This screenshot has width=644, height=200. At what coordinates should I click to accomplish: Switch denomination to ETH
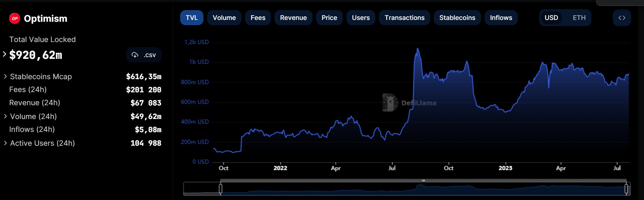click(x=579, y=18)
